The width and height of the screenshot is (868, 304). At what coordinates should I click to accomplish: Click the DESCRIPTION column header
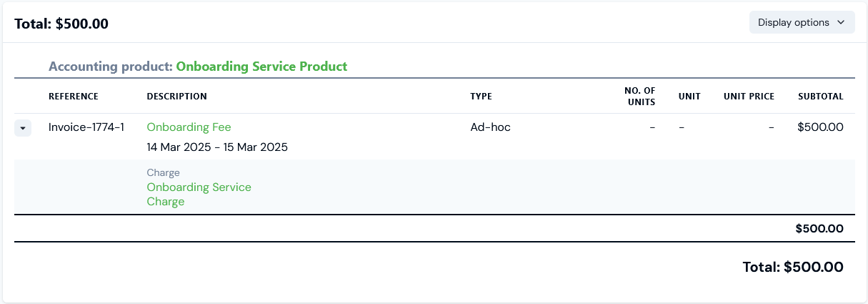(176, 97)
